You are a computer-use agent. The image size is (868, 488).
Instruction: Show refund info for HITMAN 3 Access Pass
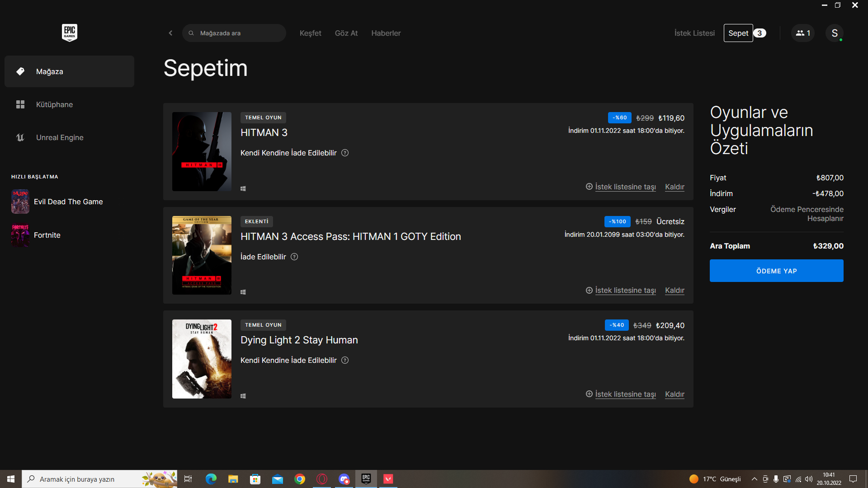click(294, 257)
